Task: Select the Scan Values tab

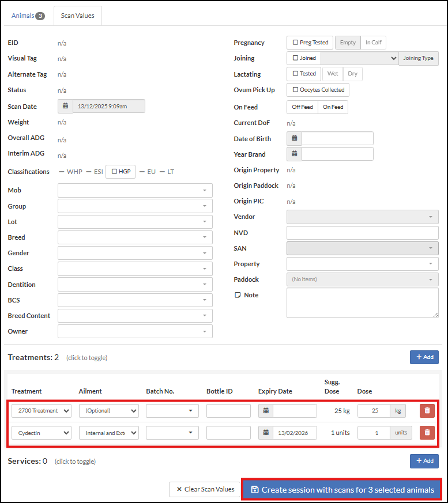Action: (77, 16)
